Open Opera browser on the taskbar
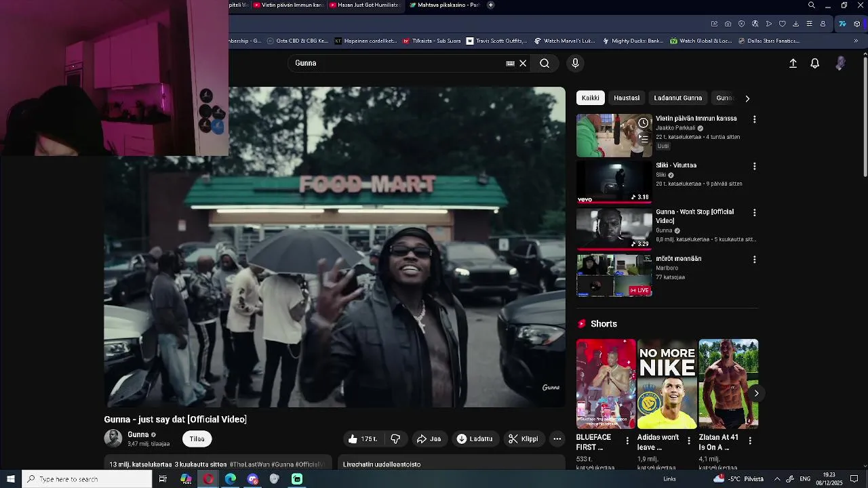868x488 pixels. click(208, 479)
